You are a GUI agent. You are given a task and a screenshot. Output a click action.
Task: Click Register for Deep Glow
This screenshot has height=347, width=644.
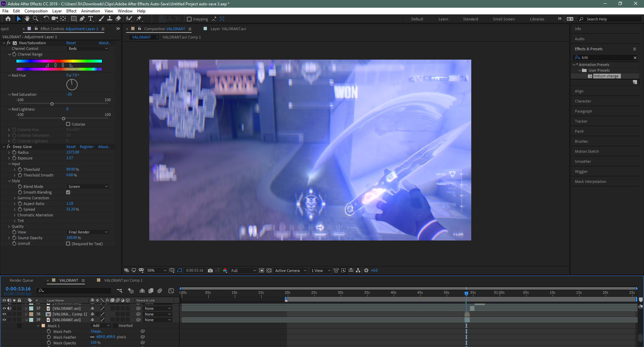(87, 147)
